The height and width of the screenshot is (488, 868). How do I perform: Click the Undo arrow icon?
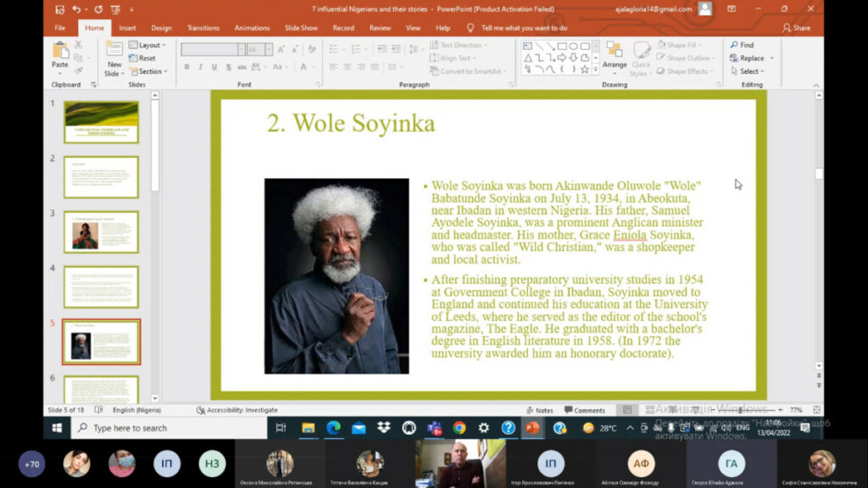tap(77, 9)
